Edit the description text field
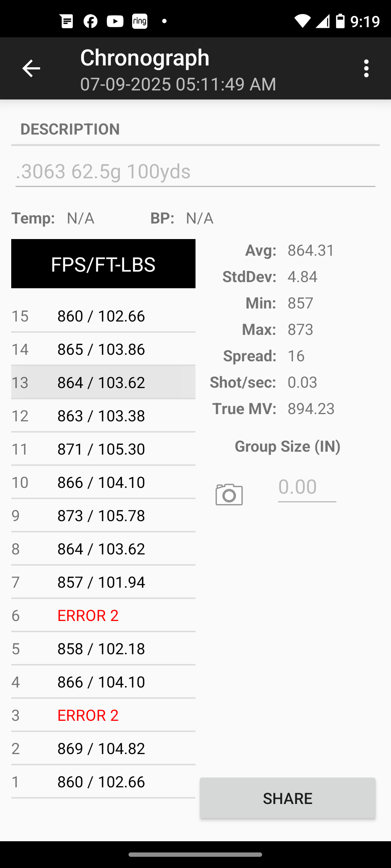391x868 pixels. coord(195,171)
